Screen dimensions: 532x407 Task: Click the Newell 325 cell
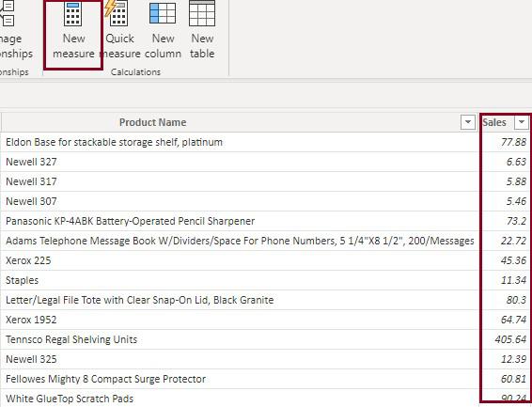point(239,359)
